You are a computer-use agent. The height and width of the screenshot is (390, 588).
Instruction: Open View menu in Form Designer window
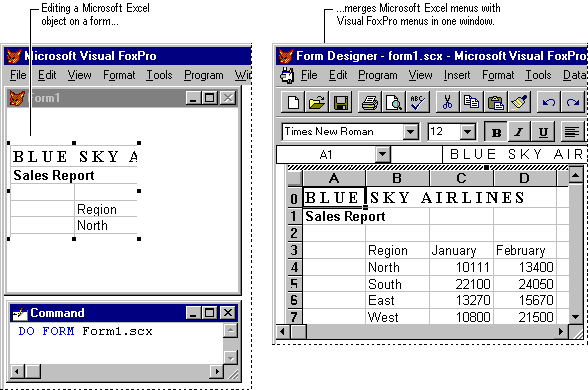pyautogui.click(x=420, y=75)
